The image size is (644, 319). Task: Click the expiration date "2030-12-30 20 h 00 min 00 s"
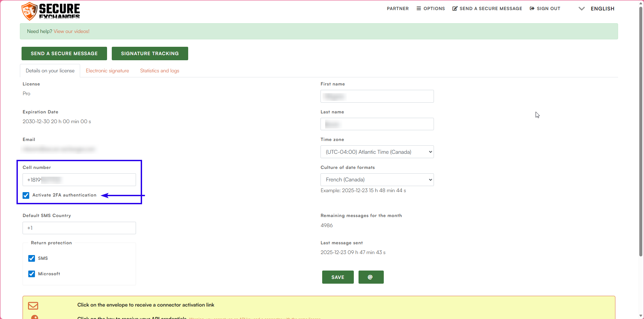coord(57,121)
